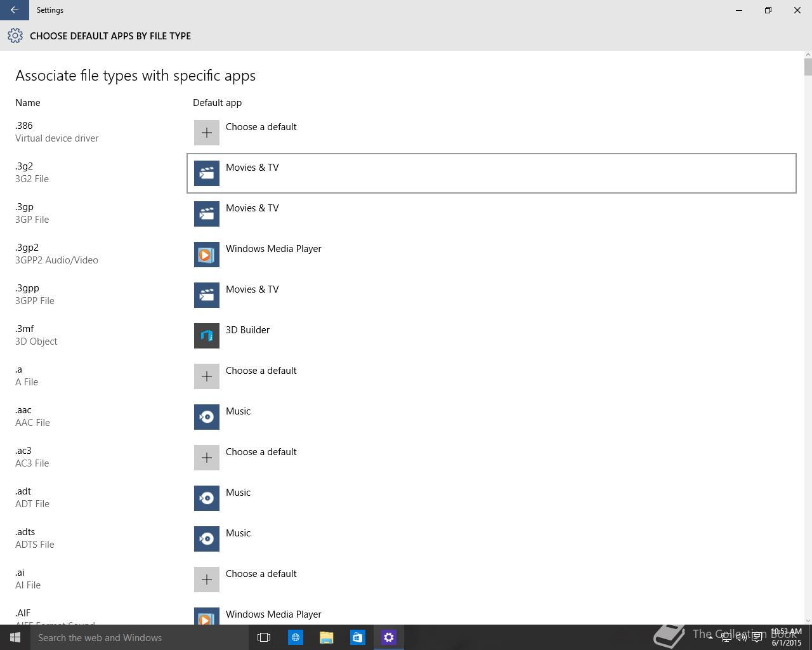Image resolution: width=812 pixels, height=650 pixels.
Task: Click the Settings gear icon in the header
Action: click(x=15, y=36)
